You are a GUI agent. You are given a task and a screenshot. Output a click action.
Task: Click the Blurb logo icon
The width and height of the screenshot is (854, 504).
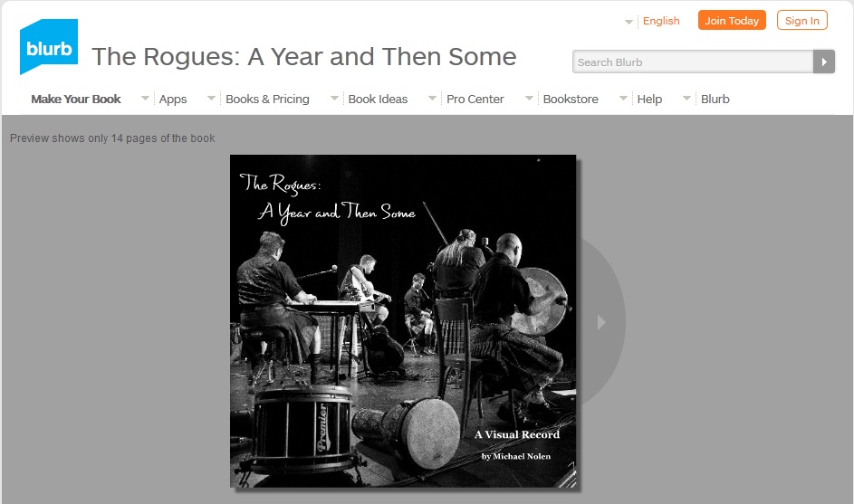pos(49,47)
